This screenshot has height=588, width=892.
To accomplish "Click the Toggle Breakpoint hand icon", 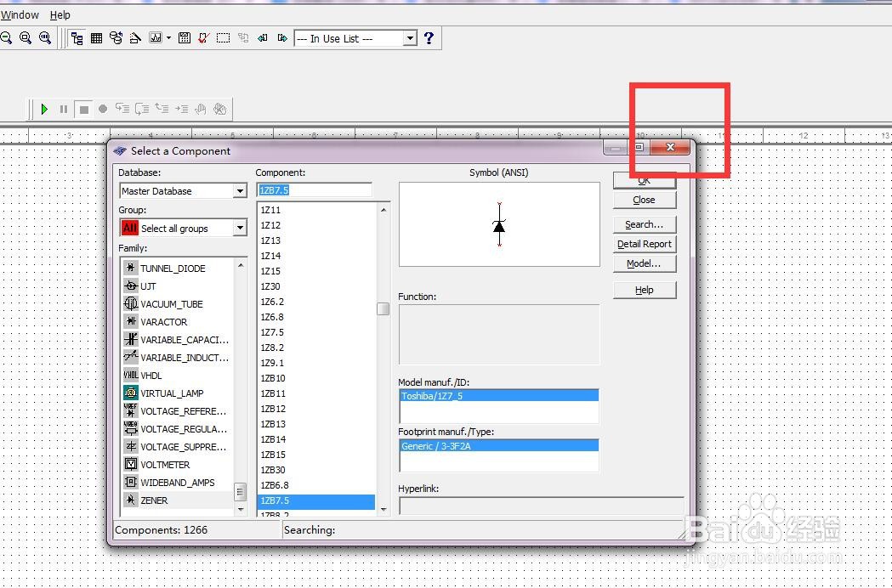I will pyautogui.click(x=200, y=108).
